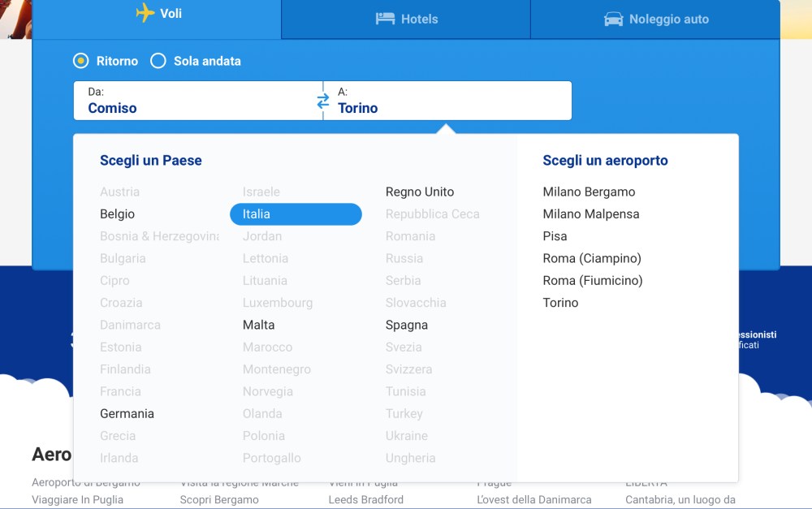
Task: Open the Leeds Bradford link
Action: pyautogui.click(x=365, y=499)
